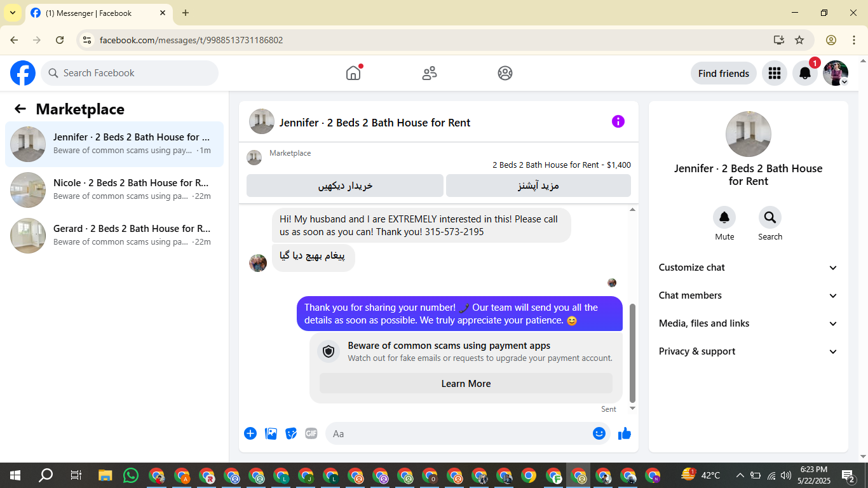Open the account profile picture menu
Viewport: 868px width, 488px height.
point(836,73)
